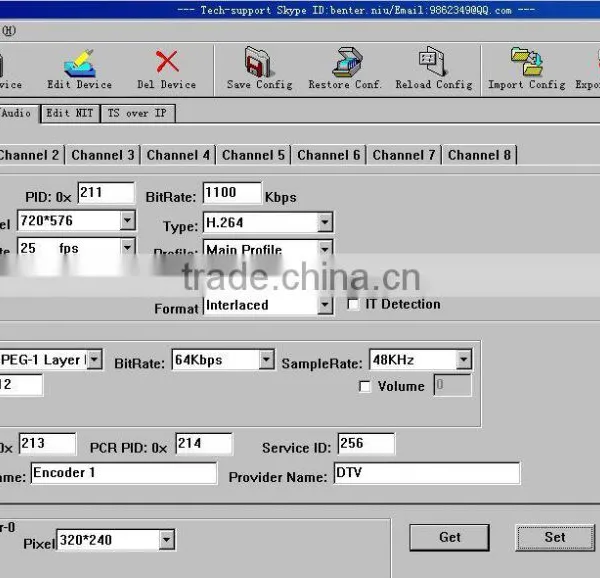The width and height of the screenshot is (600, 578).
Task: Click the Reload Config toolbar icon
Action: click(432, 61)
